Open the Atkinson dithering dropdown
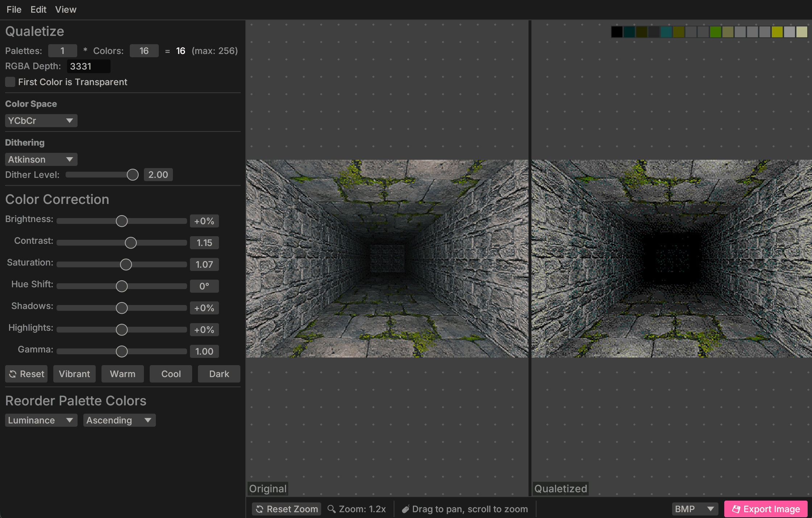Viewport: 812px width, 518px height. [x=41, y=159]
